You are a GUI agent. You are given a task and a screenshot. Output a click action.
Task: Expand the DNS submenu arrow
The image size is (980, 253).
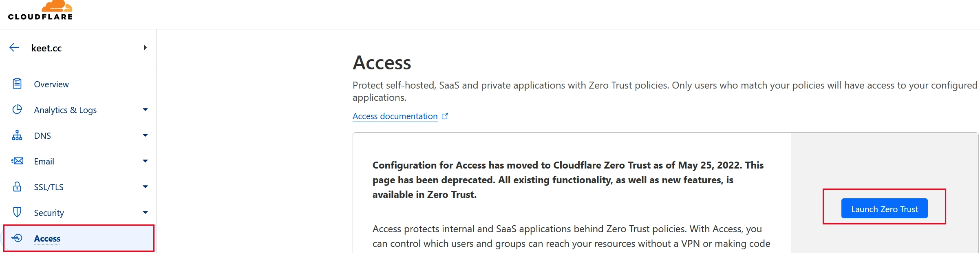pos(145,135)
